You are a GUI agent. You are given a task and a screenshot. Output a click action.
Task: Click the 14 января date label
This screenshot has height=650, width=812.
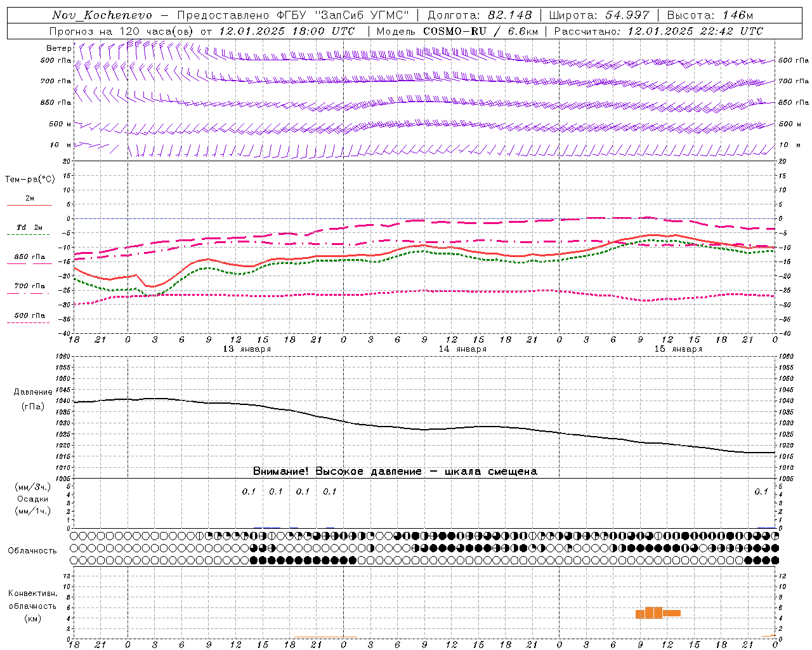[462, 349]
